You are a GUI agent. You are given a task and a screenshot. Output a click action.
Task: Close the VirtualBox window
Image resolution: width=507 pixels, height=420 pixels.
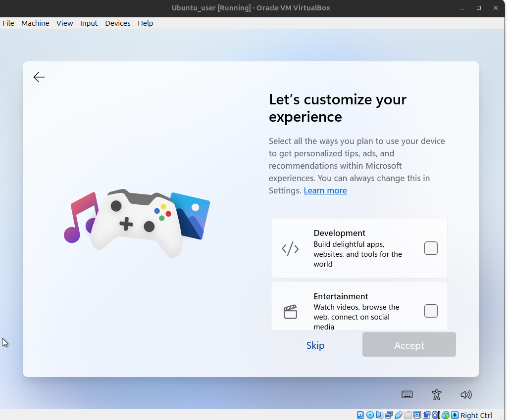coord(496,8)
